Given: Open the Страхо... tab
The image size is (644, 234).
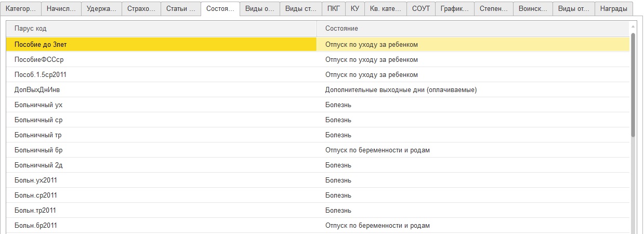Looking at the screenshot, I should click(x=141, y=9).
